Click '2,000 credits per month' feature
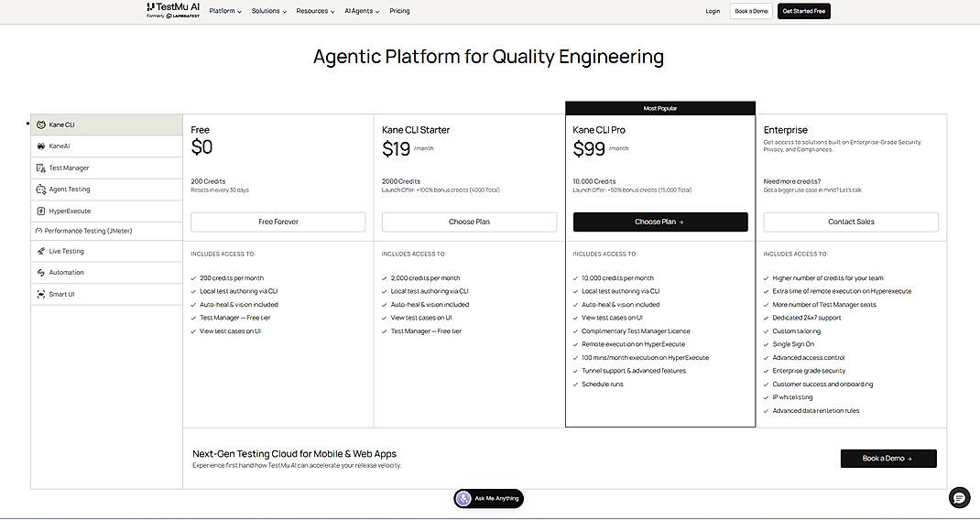 425,278
